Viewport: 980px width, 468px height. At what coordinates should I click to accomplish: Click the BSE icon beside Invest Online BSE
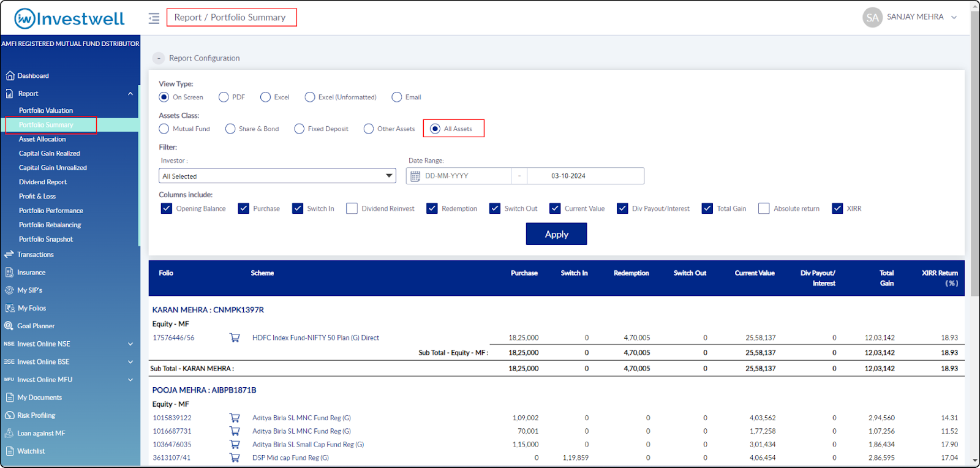9,362
